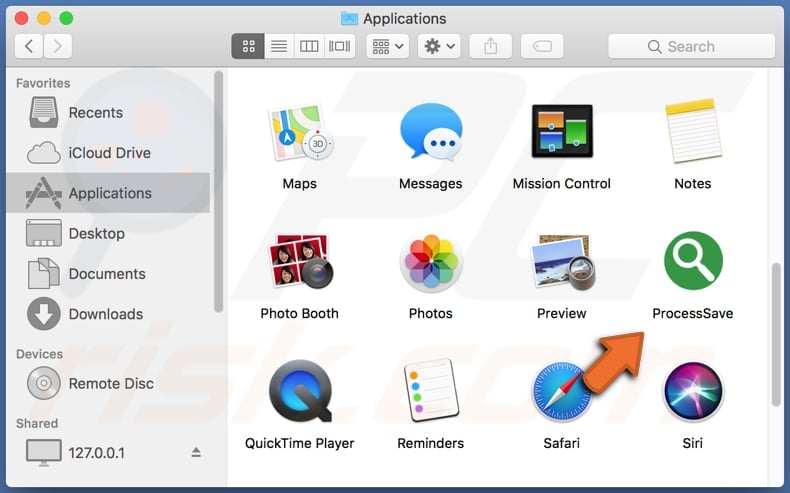Select the Mission Control icon
The width and height of the screenshot is (790, 493).
click(562, 131)
